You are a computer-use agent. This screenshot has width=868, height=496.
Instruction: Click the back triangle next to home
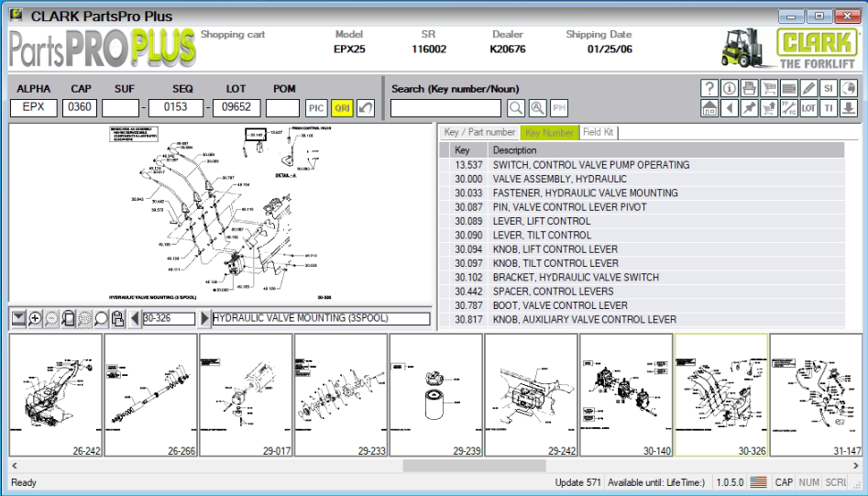729,108
